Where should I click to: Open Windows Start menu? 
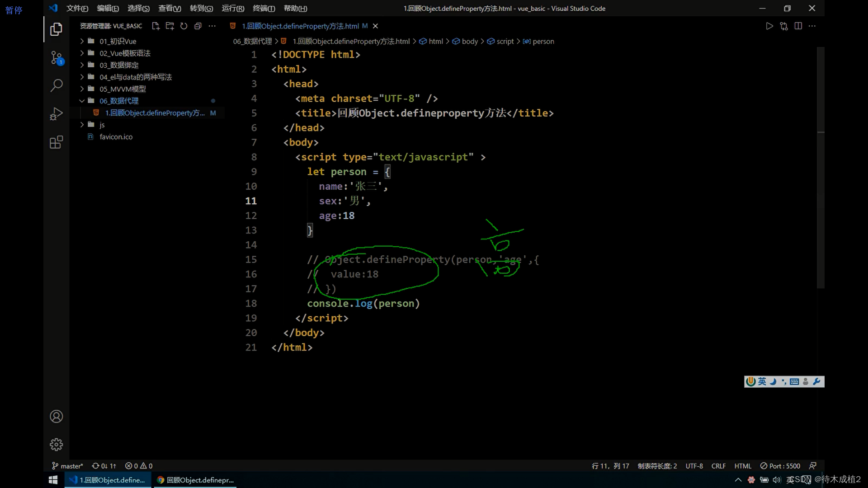click(x=53, y=480)
